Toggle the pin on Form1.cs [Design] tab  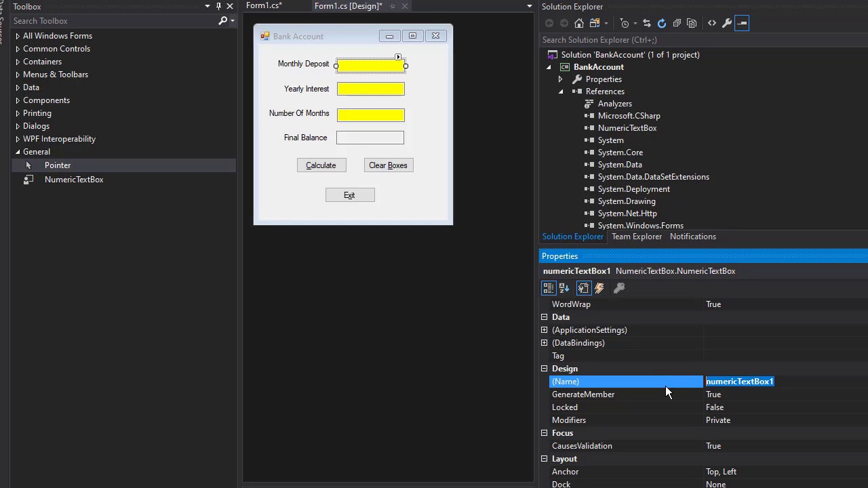click(x=392, y=6)
